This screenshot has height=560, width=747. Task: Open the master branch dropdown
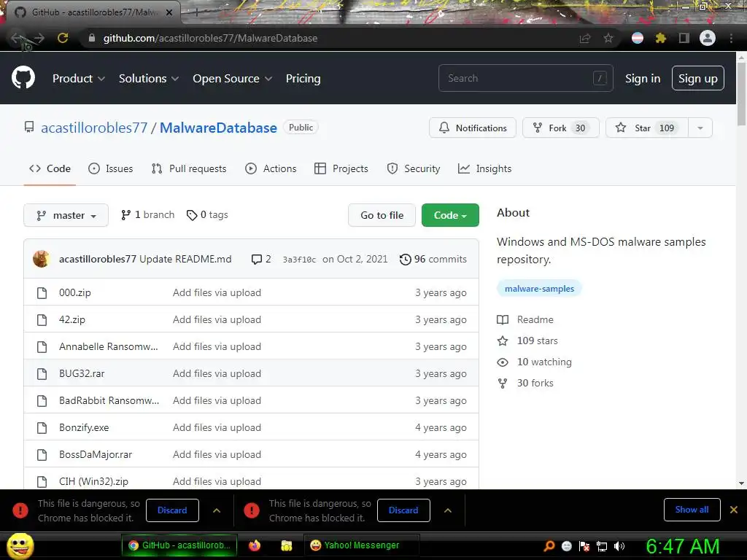pos(66,215)
